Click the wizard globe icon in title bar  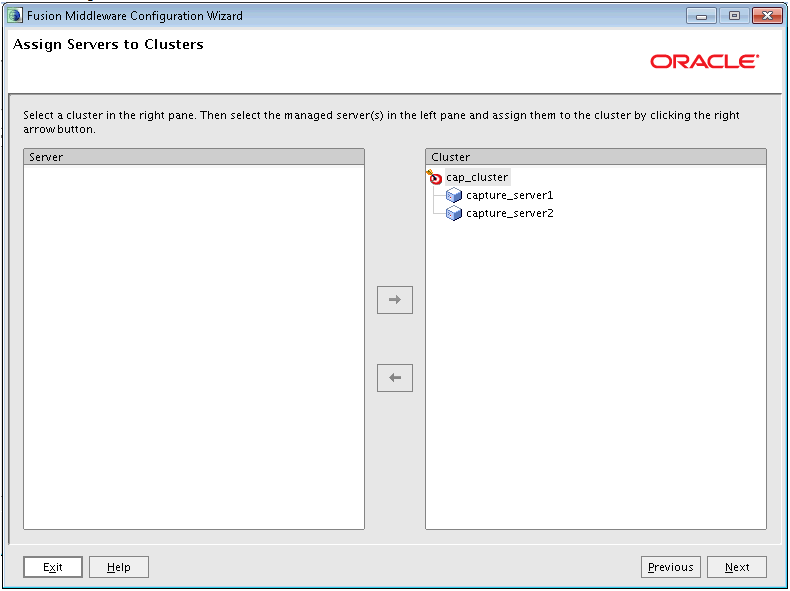click(15, 16)
